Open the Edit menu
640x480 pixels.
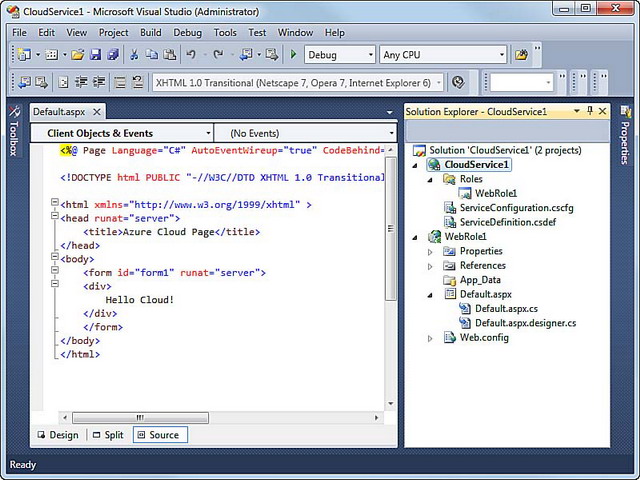pos(47,33)
